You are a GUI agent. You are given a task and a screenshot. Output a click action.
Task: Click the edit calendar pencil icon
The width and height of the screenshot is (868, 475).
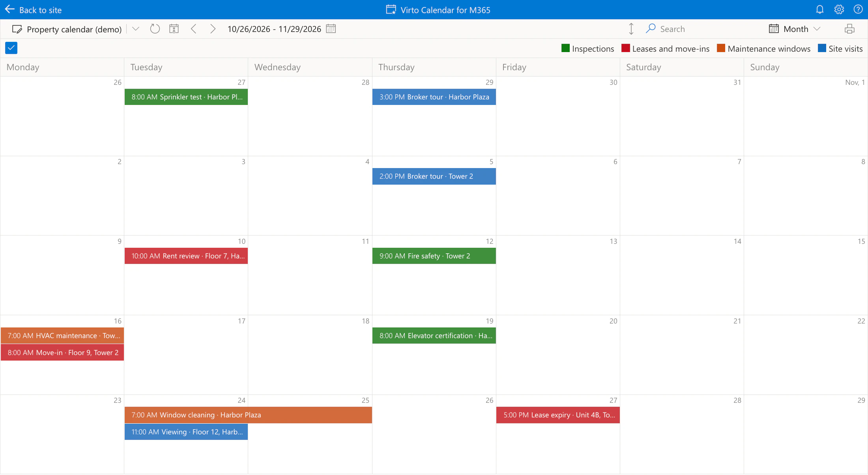pyautogui.click(x=17, y=29)
